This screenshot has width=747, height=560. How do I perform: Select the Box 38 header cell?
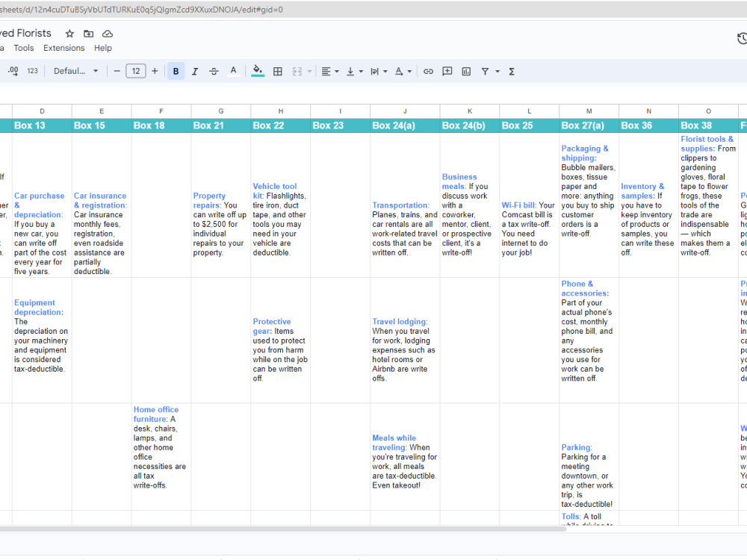click(708, 125)
